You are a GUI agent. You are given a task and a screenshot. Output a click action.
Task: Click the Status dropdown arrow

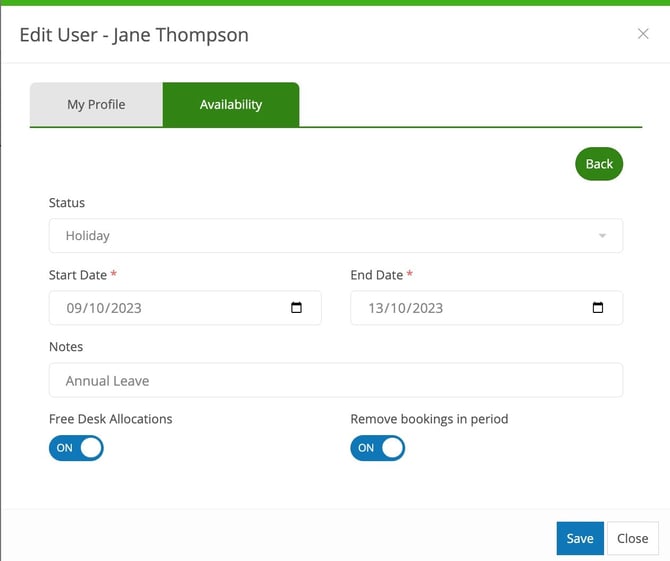[602, 236]
